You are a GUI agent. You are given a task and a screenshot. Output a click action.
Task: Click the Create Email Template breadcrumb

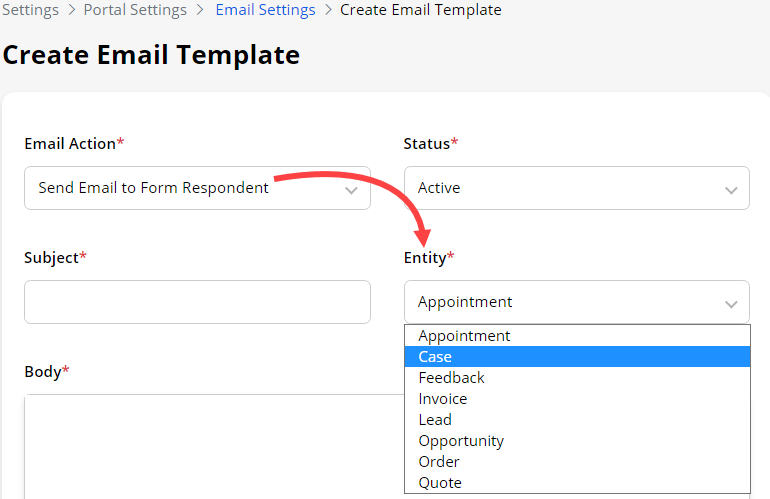(x=420, y=10)
